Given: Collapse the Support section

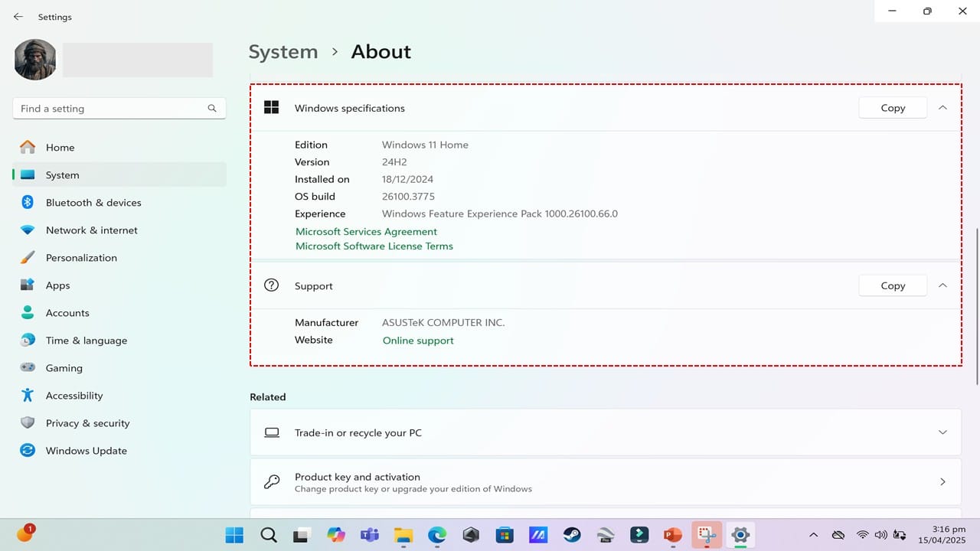Looking at the screenshot, I should (x=942, y=285).
